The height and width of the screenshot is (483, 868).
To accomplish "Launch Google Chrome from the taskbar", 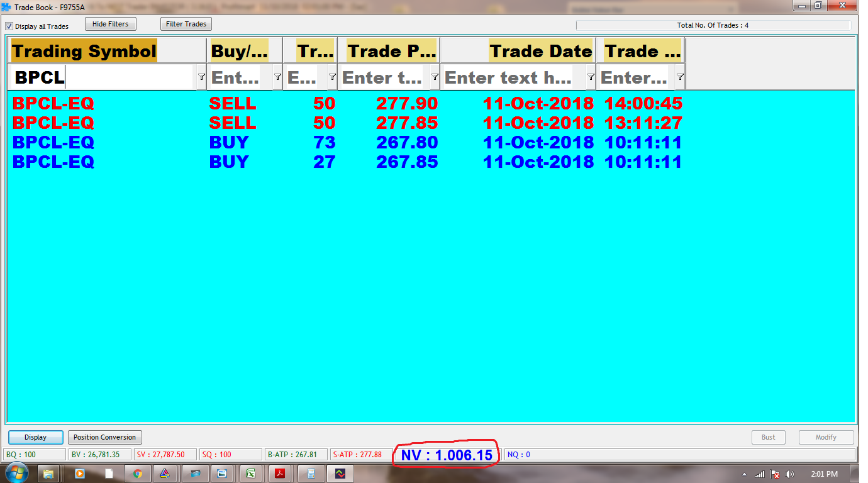I will (x=138, y=474).
